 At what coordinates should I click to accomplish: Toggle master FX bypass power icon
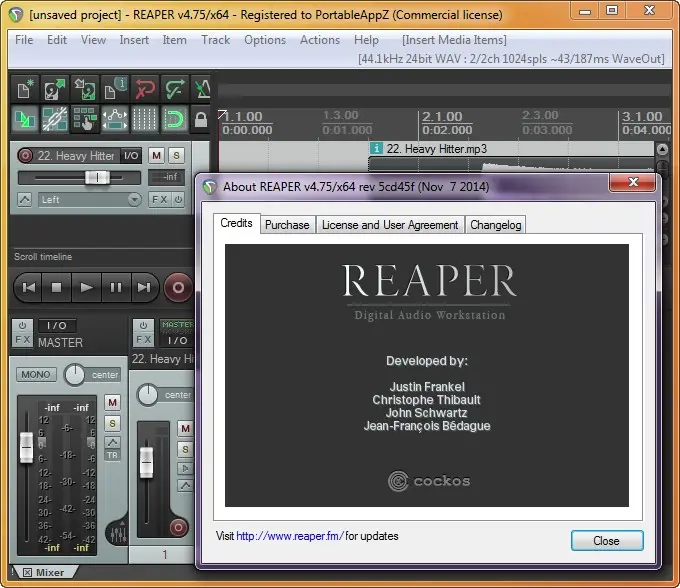click(22, 326)
